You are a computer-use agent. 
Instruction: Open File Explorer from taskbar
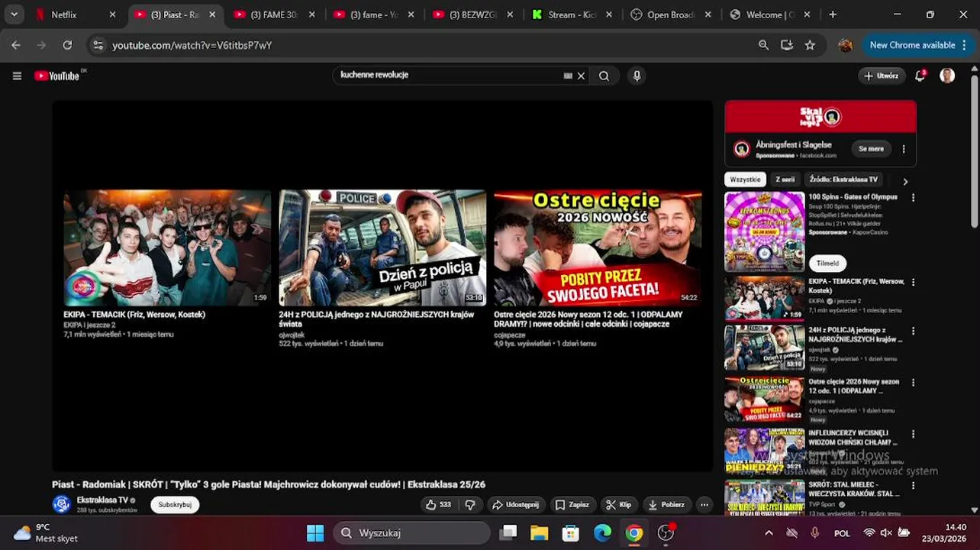[x=539, y=532]
